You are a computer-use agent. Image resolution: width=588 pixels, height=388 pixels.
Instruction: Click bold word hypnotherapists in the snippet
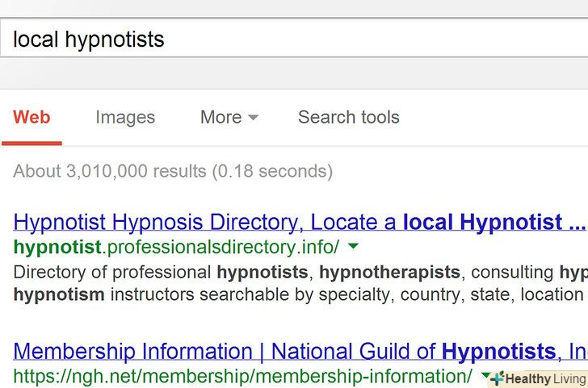coord(389,272)
